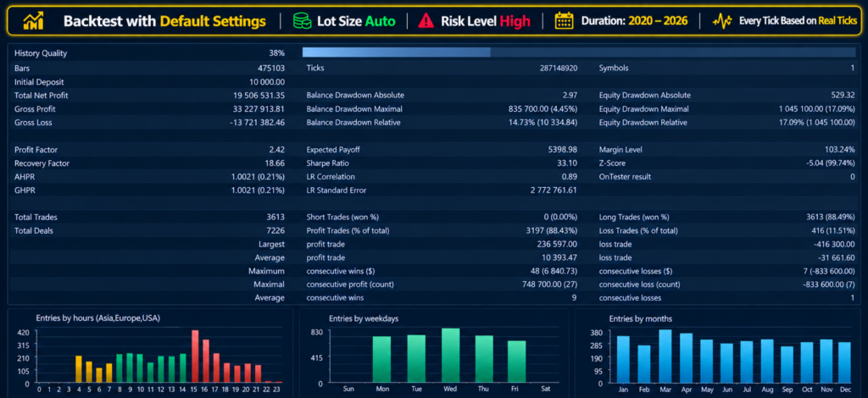Click the Short Trades value 0 (0.00%)

pyautogui.click(x=560, y=218)
